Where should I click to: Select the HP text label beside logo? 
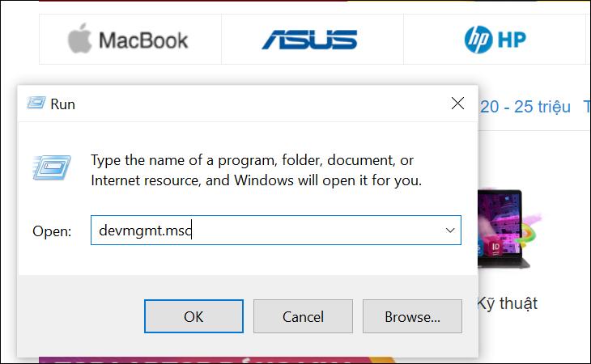click(512, 40)
